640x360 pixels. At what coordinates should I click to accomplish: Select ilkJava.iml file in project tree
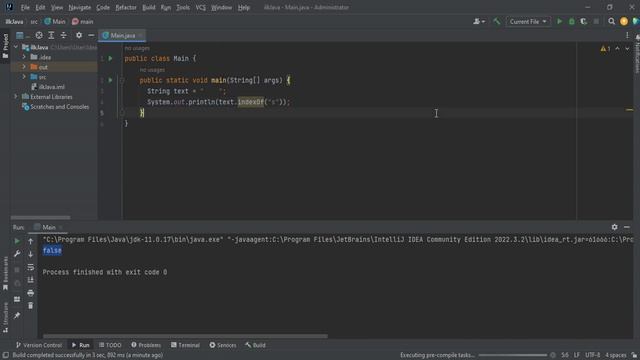48,87
